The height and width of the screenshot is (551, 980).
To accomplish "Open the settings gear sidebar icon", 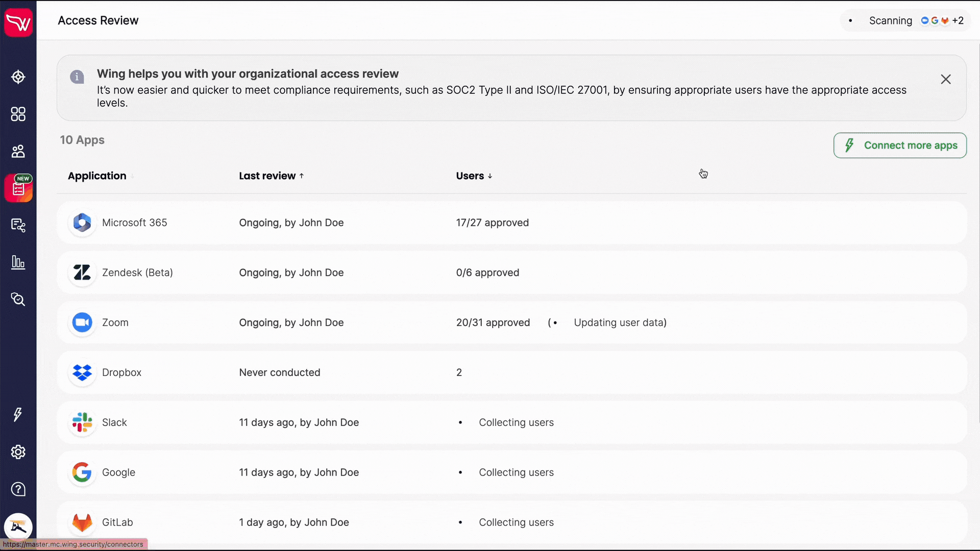I will click(18, 452).
